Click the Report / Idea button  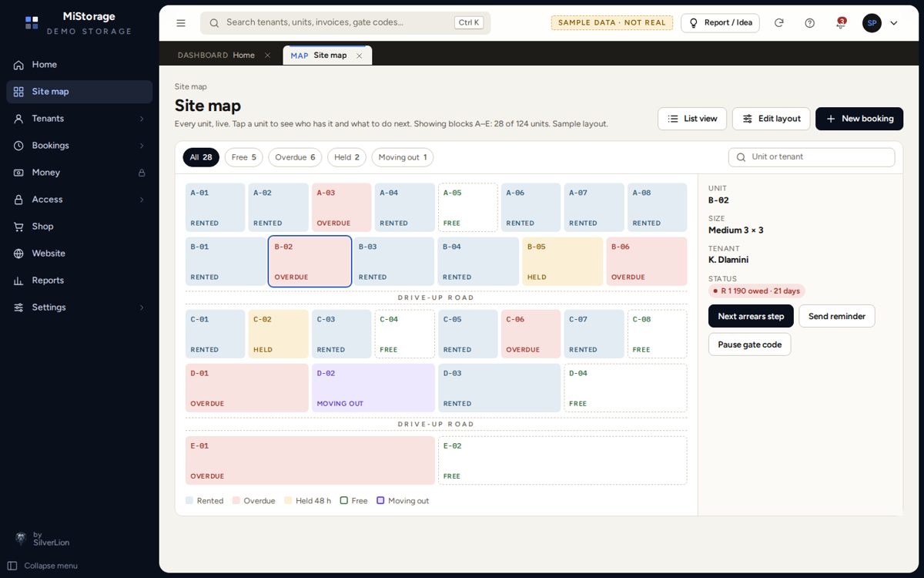[x=720, y=23]
